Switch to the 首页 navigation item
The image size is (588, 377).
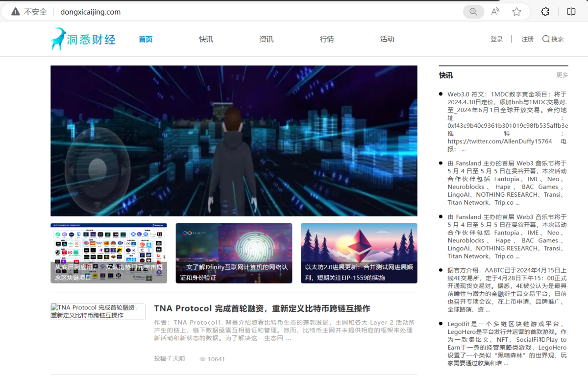(145, 39)
